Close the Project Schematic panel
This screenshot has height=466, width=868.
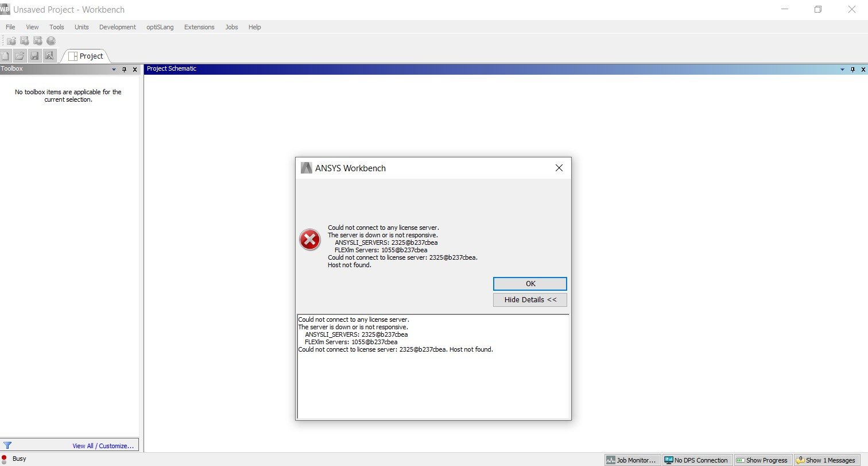(x=862, y=70)
